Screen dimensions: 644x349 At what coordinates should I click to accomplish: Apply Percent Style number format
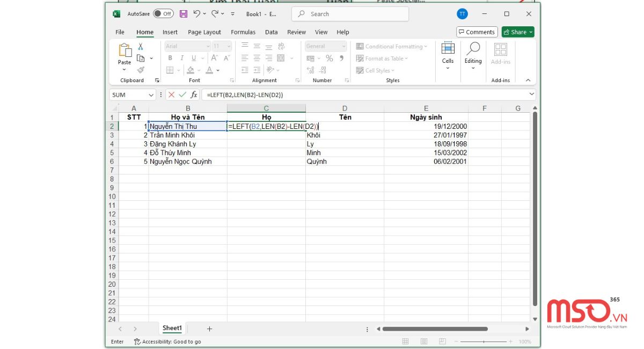pos(329,58)
